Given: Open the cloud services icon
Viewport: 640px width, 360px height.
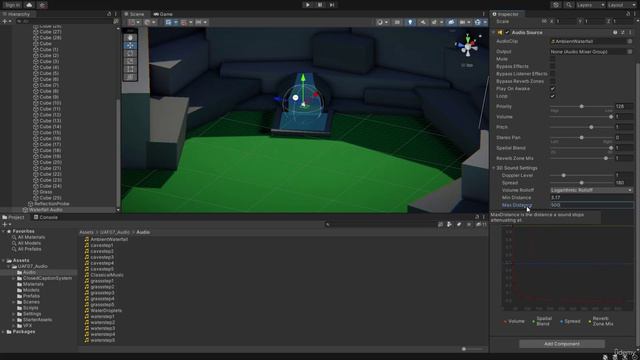Looking at the screenshot, I should click(29, 5).
